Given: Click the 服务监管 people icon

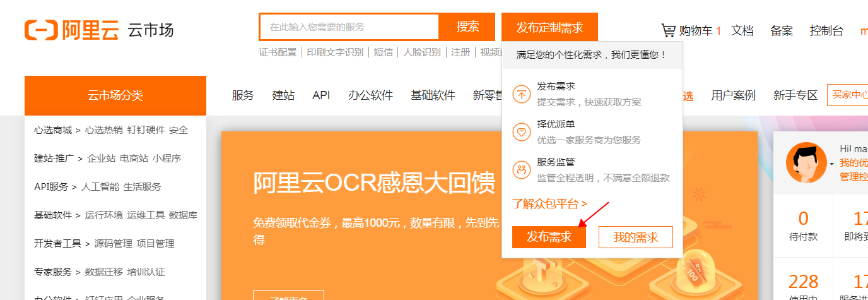Looking at the screenshot, I should point(522,170).
